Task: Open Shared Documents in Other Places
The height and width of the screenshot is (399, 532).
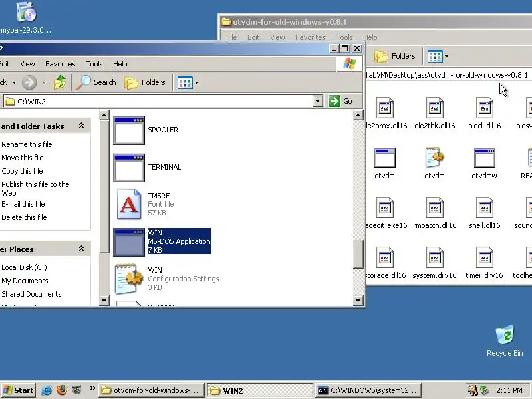Action: pos(31,294)
